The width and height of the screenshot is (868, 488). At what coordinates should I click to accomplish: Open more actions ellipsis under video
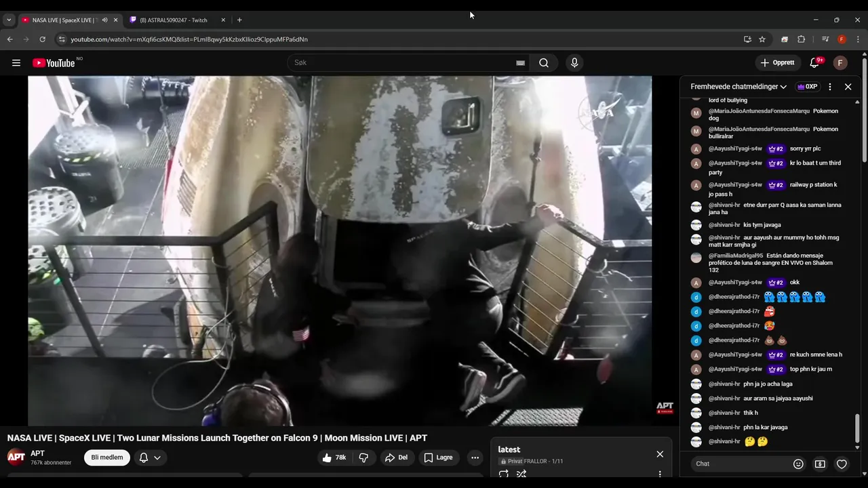475,457
